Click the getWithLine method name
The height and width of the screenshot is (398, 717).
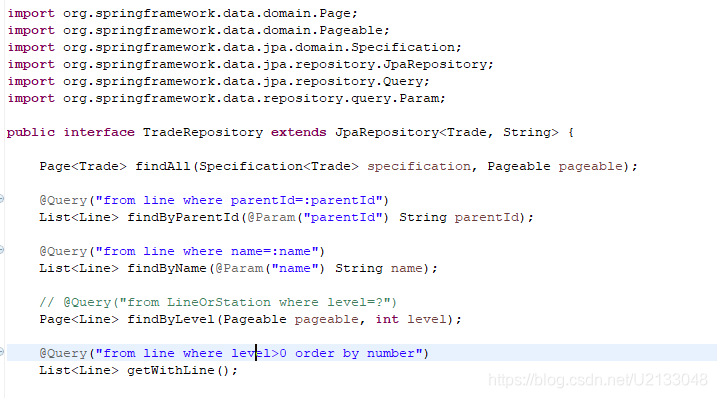[x=171, y=370]
